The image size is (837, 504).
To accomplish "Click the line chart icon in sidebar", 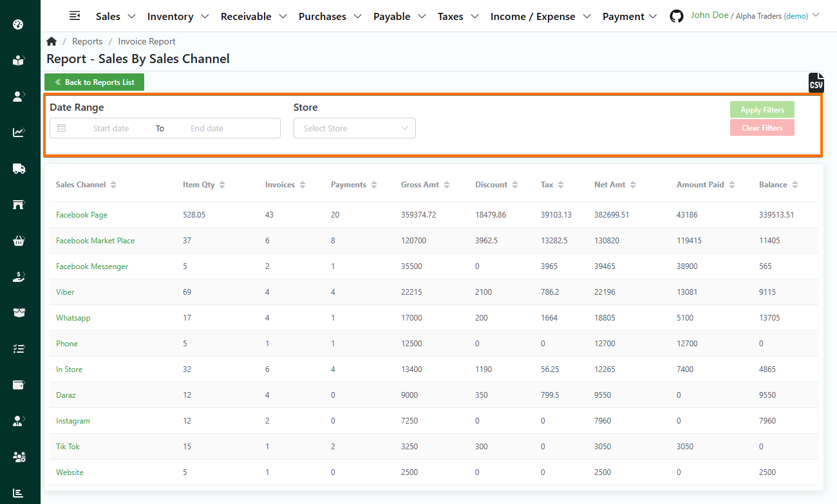I will (19, 133).
